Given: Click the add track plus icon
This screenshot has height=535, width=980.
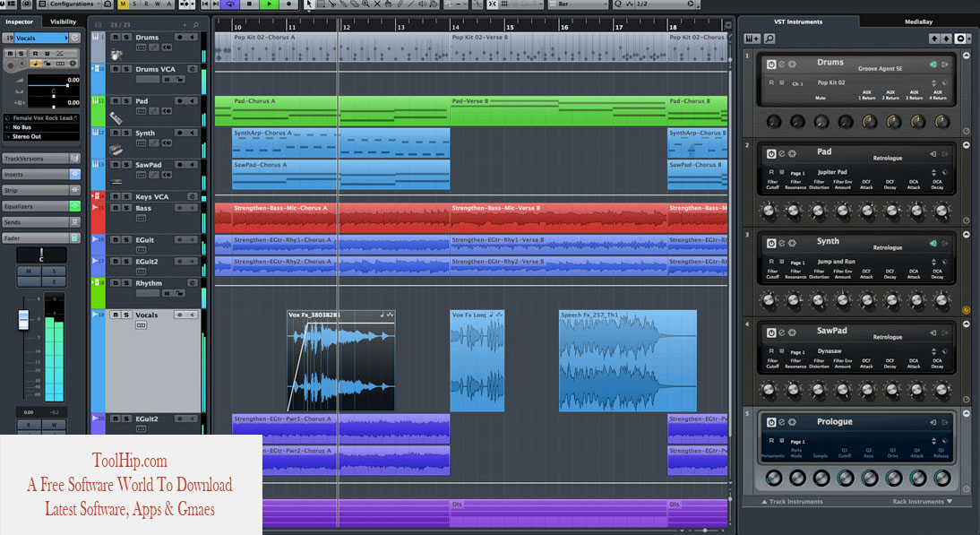Looking at the screenshot, I should click(185, 25).
